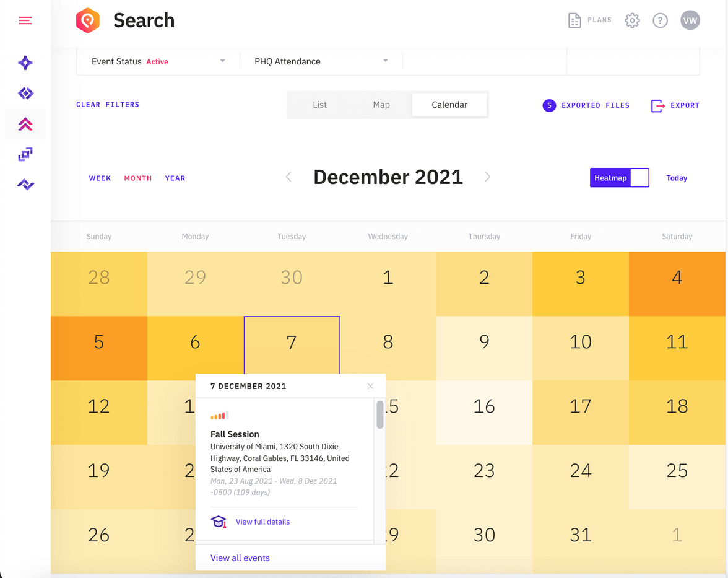Open the PLANS document icon in the header

[x=574, y=20]
